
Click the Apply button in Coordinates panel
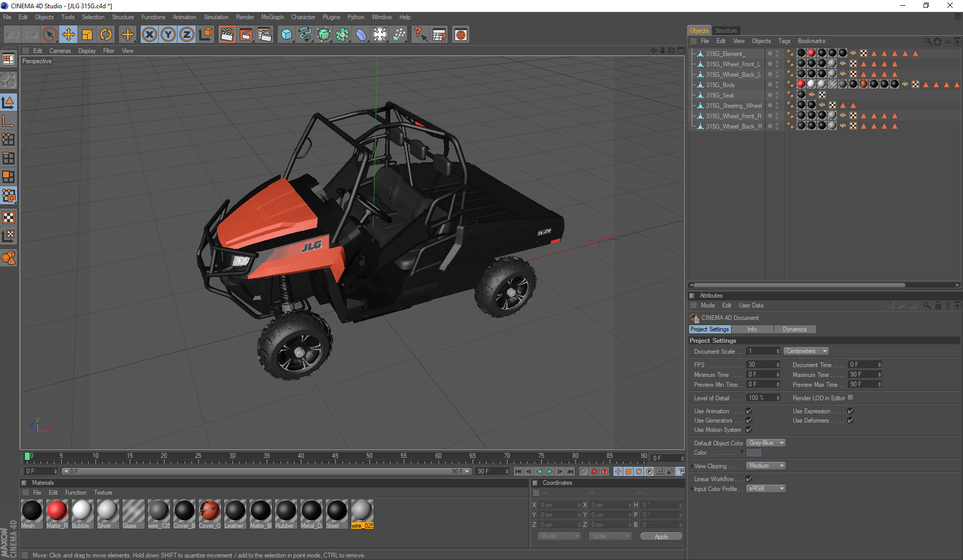pos(661,536)
